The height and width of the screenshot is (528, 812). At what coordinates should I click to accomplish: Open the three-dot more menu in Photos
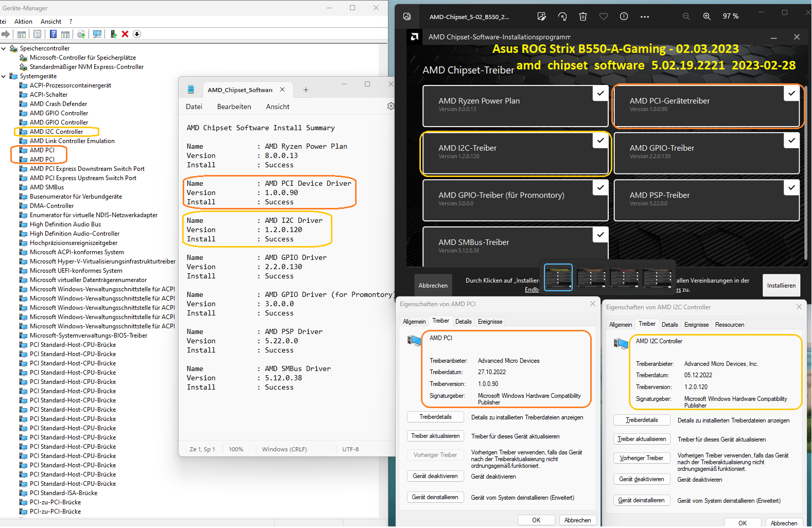coord(645,16)
